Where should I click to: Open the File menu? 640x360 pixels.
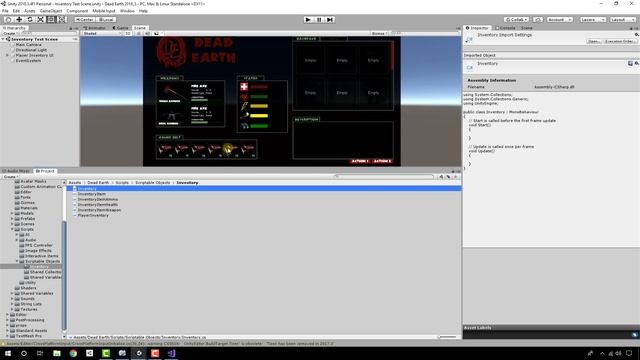pyautogui.click(x=5, y=11)
